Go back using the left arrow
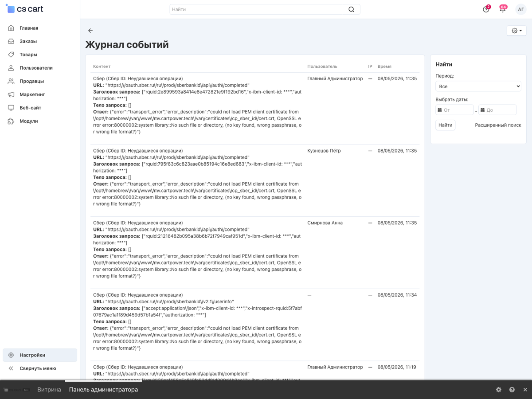The image size is (532, 399). [90, 31]
